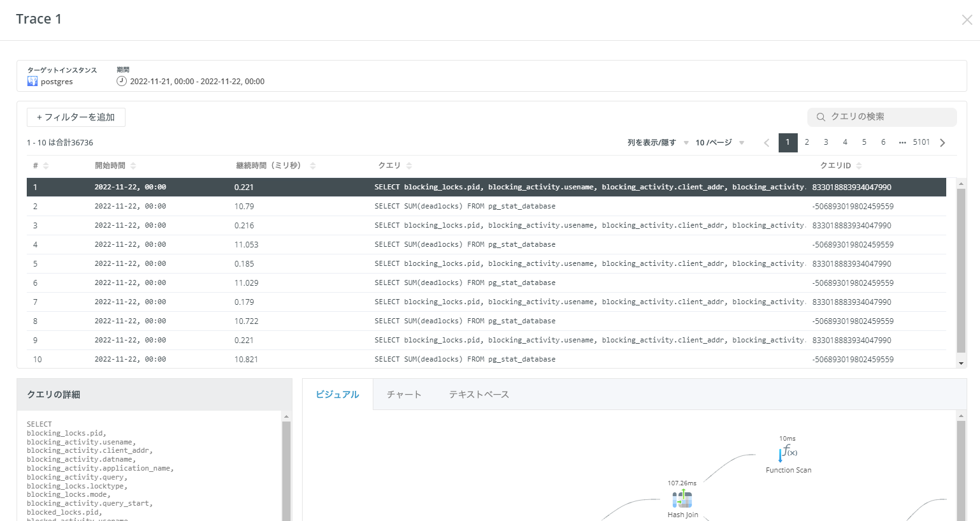Screen dimensions: 980x521
Task: Click the Hash Join label
Action: [x=682, y=515]
